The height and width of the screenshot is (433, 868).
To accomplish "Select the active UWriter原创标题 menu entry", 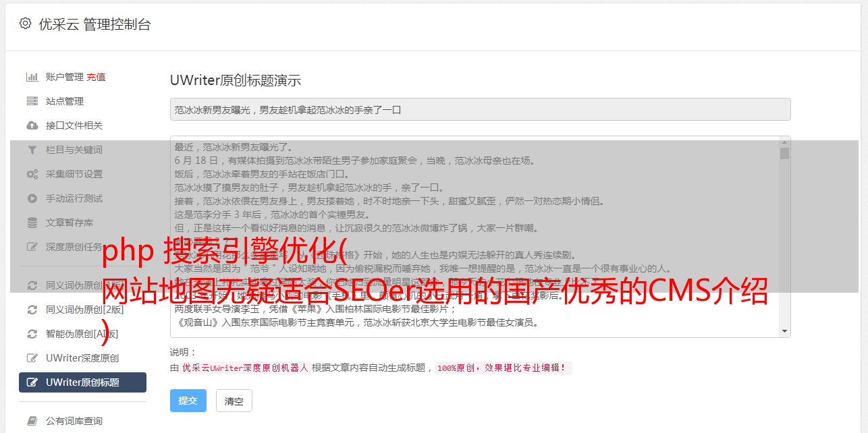I will [x=82, y=382].
